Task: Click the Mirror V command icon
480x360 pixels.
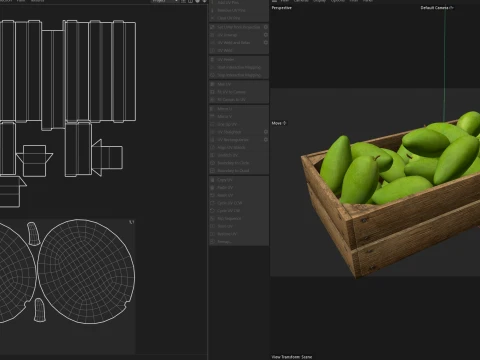Action: coord(213,117)
